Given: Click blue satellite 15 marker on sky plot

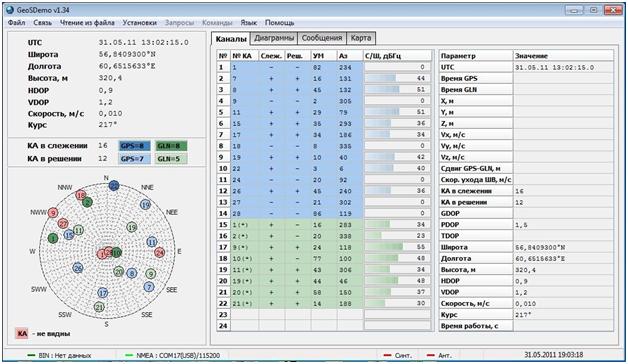Looking at the screenshot, I should (x=69, y=235).
